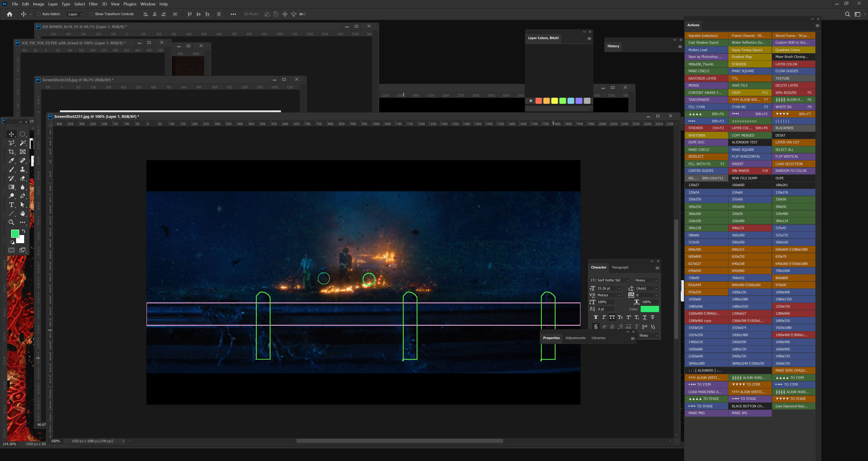Click the 100% zoom level field
The width and height of the screenshot is (868, 461).
[x=55, y=441]
